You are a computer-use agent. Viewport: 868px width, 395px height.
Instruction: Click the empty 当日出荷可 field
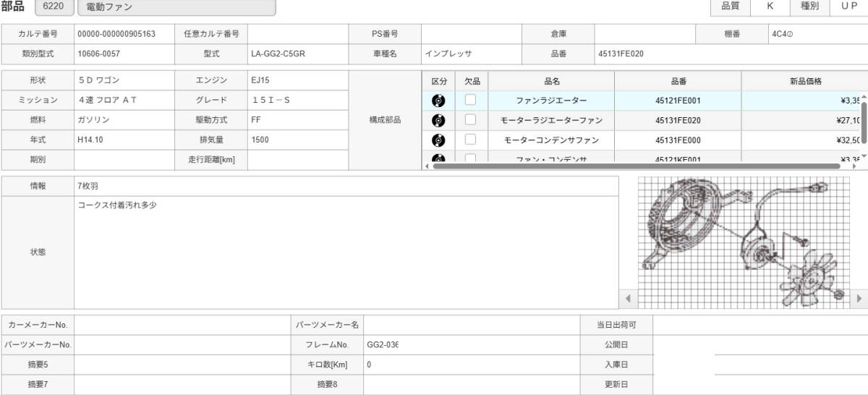tap(759, 325)
